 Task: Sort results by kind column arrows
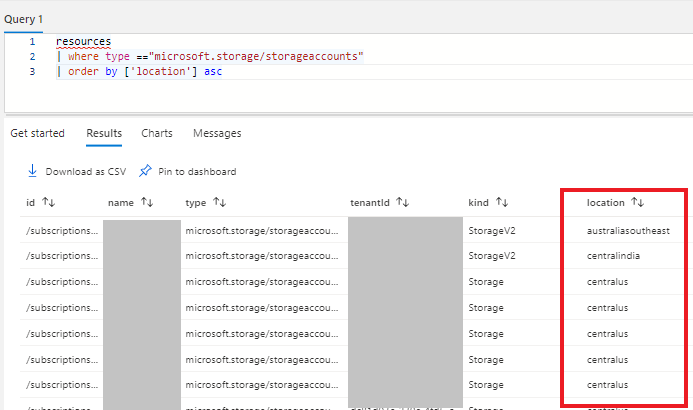point(502,203)
